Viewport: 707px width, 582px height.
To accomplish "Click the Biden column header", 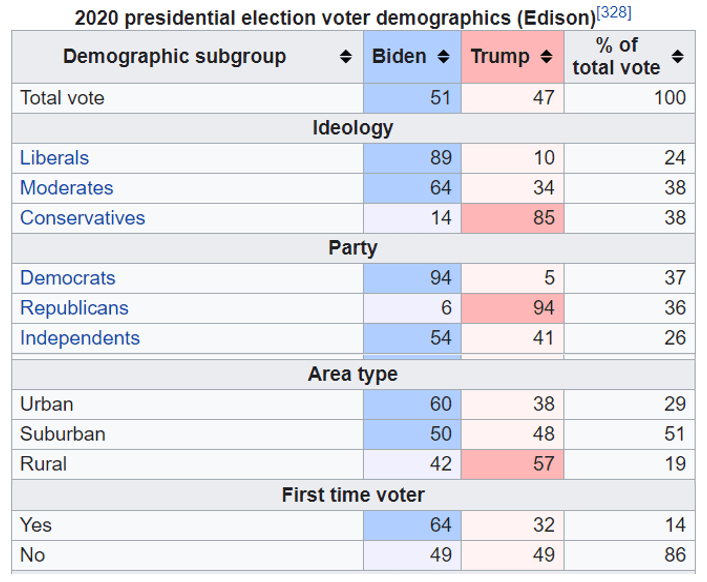I will click(399, 57).
